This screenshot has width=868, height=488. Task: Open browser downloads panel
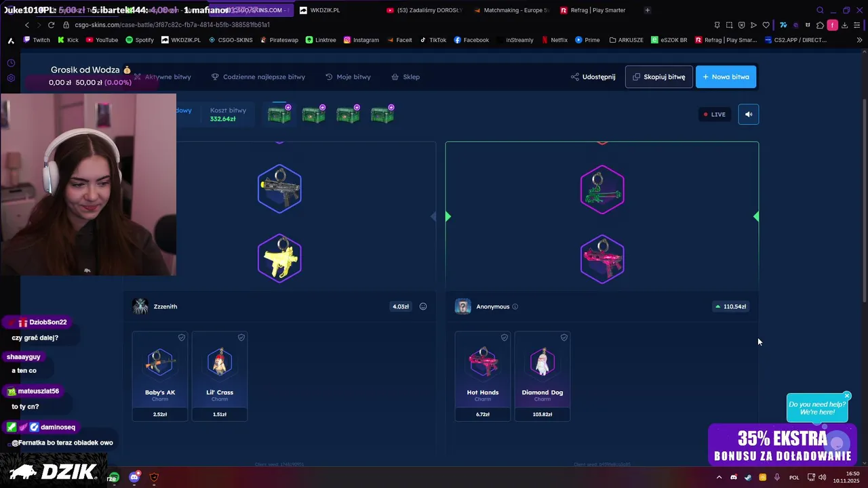845,25
